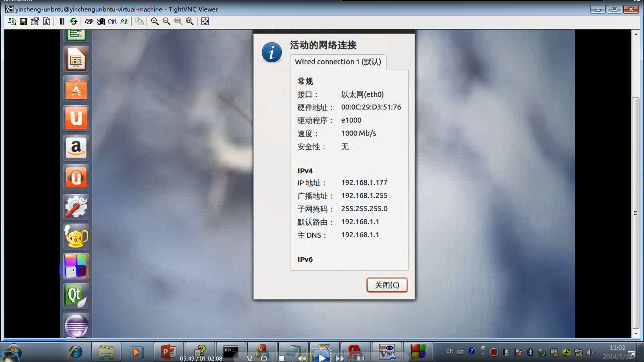Viewport: 644px width, 362px height.
Task: Pause the VNC session with the red bars
Action: pyautogui.click(x=62, y=22)
